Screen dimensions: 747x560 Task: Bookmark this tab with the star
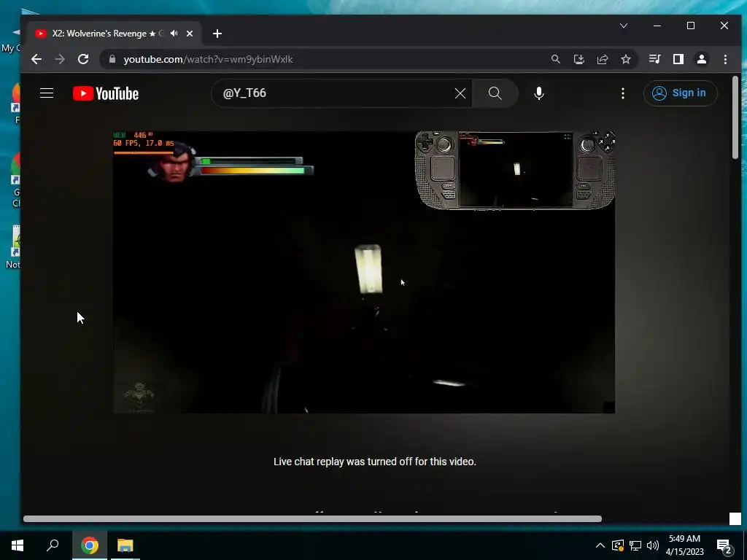[x=625, y=59]
